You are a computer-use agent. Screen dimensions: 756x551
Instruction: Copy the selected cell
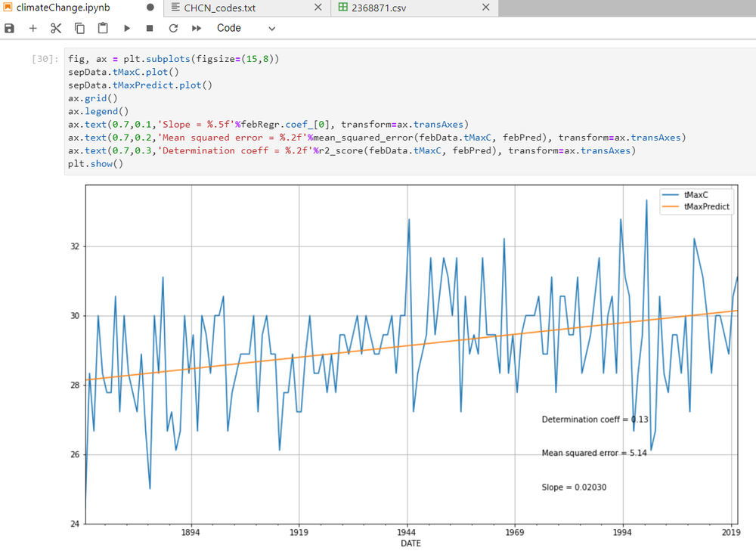(x=79, y=28)
